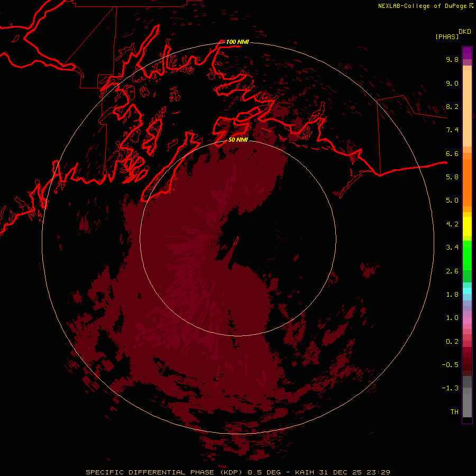Viewport: 476px width, 476px height.
Task: Click the large peach segment of the color bar
Action: point(467,108)
